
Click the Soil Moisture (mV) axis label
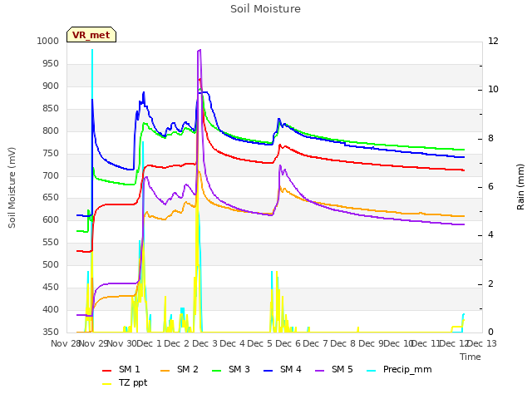pos(12,188)
